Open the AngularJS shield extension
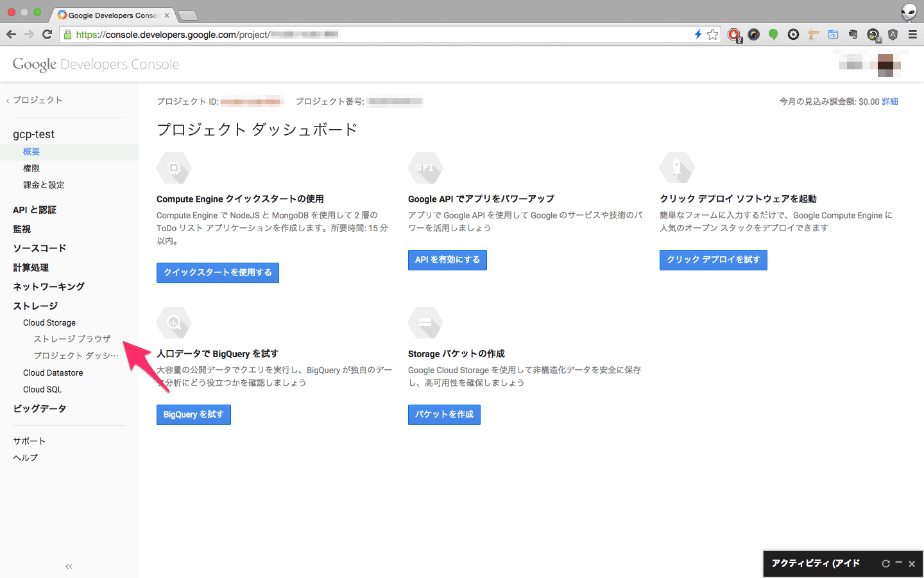Viewport: 924px width, 578px height. tap(893, 35)
